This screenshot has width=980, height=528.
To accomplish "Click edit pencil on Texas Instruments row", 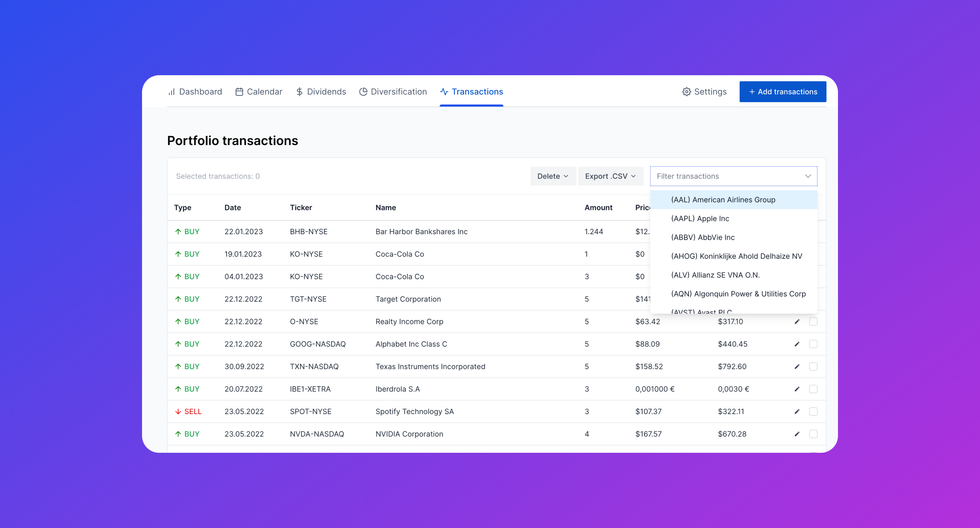I will pyautogui.click(x=797, y=367).
